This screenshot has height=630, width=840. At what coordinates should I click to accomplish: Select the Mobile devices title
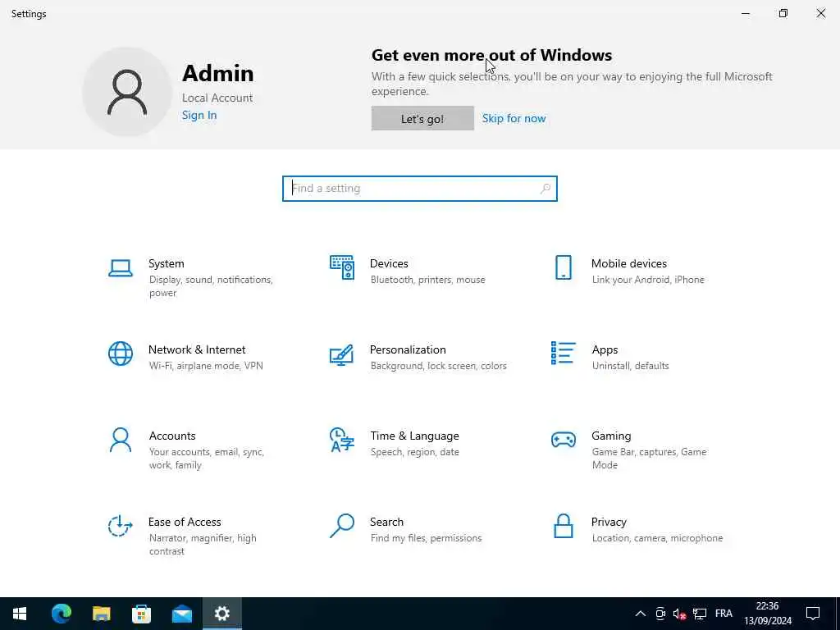pyautogui.click(x=629, y=263)
